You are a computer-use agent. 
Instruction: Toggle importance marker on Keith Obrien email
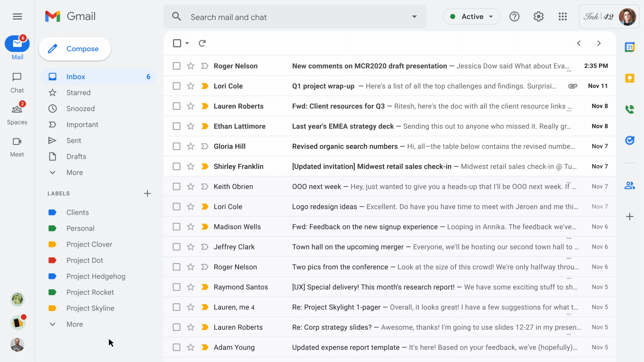tap(205, 187)
